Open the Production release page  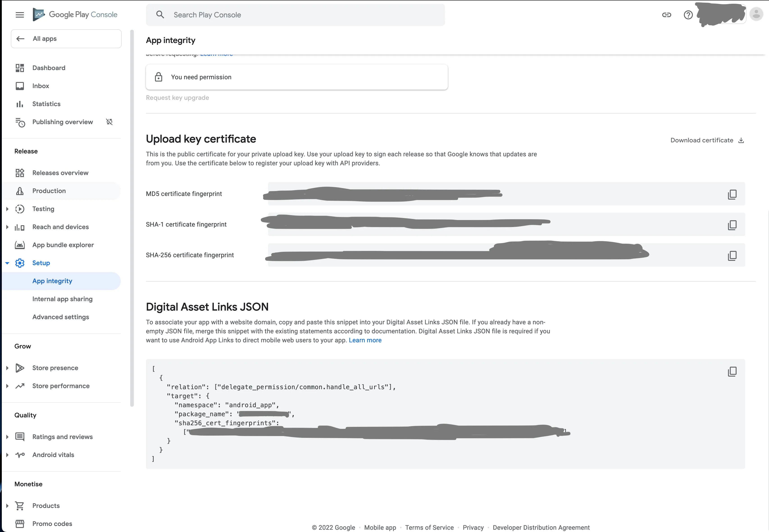[x=49, y=191]
